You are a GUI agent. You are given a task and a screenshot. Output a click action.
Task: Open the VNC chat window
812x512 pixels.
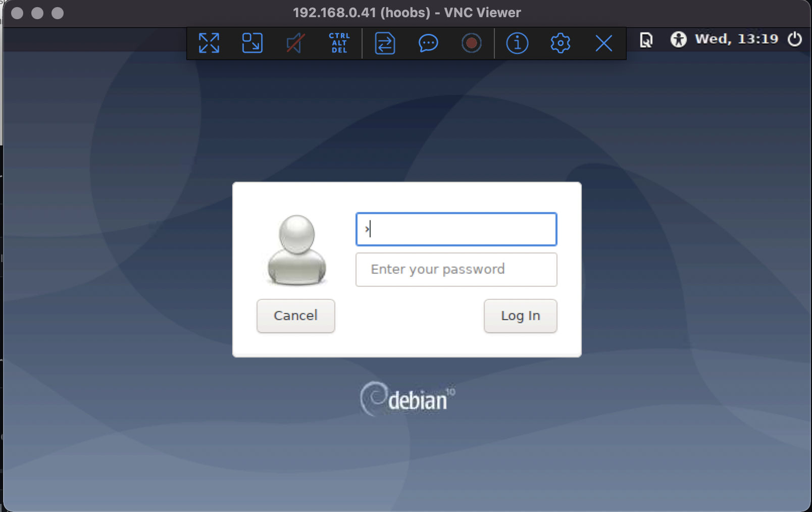tap(428, 43)
